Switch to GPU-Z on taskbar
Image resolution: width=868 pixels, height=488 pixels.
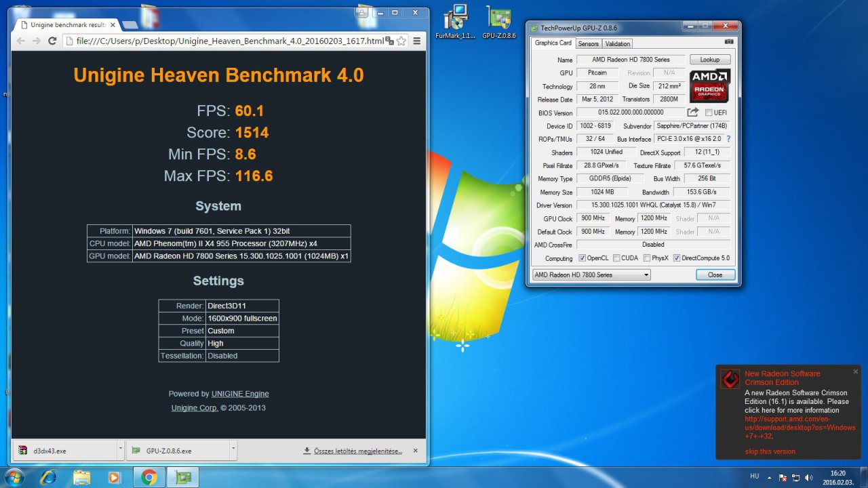click(183, 477)
